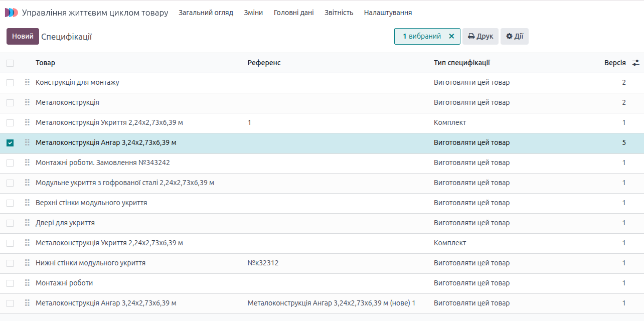Click drag handle of Двері для укриття row
644x321 pixels.
[x=27, y=223]
